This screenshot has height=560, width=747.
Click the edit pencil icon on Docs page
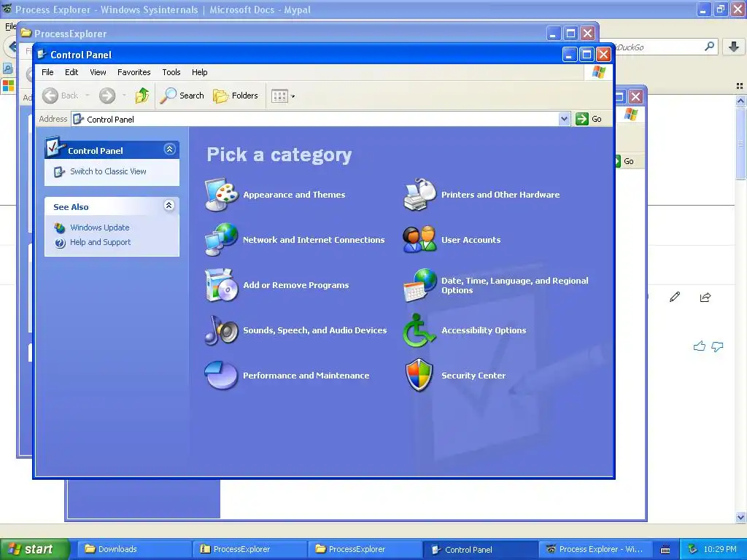click(x=675, y=297)
